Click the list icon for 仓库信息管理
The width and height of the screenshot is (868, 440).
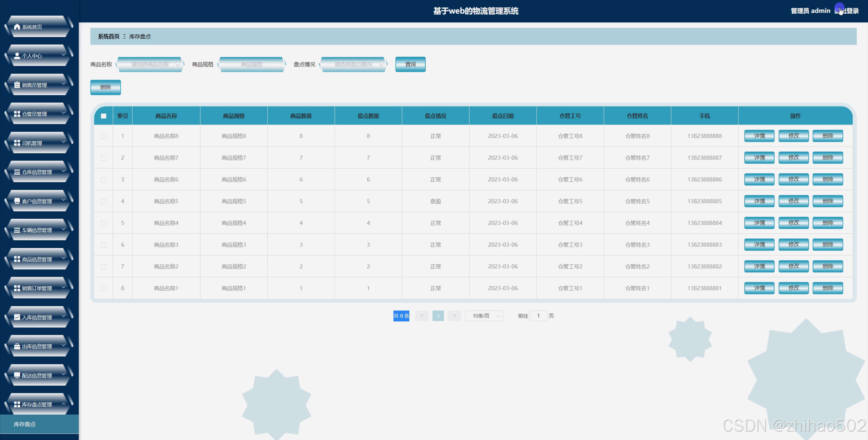click(17, 172)
